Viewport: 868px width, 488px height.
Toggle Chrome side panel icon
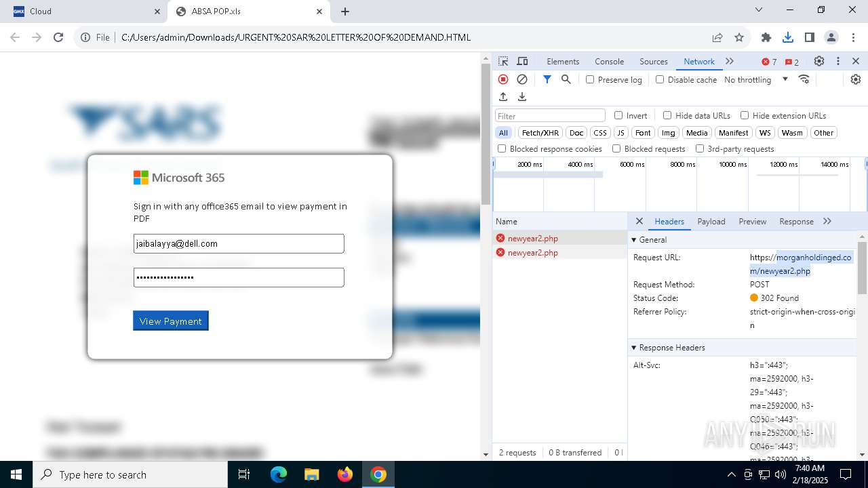[x=810, y=37]
